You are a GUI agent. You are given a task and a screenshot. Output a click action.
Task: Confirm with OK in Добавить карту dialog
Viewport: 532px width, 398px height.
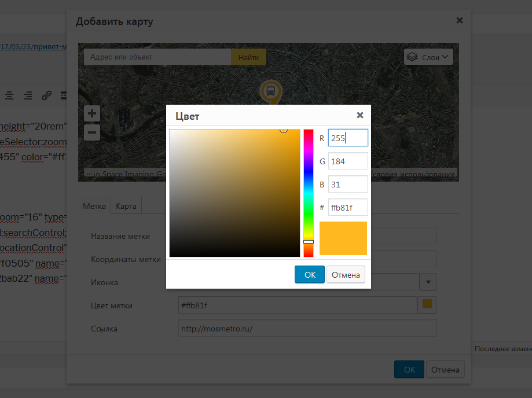click(409, 369)
